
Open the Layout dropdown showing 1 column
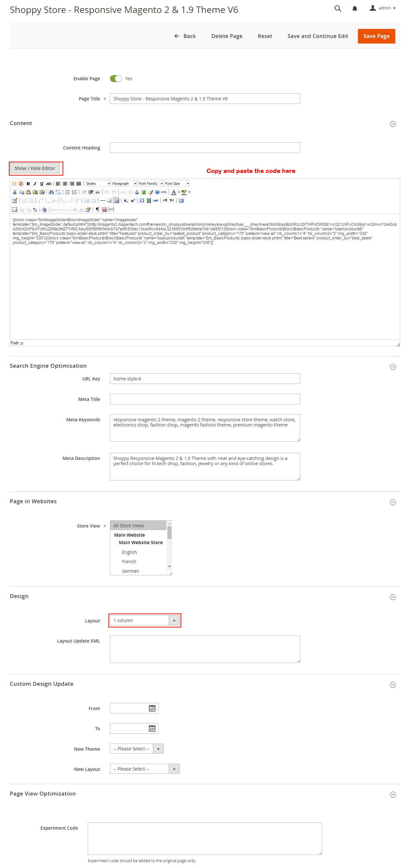click(x=145, y=620)
